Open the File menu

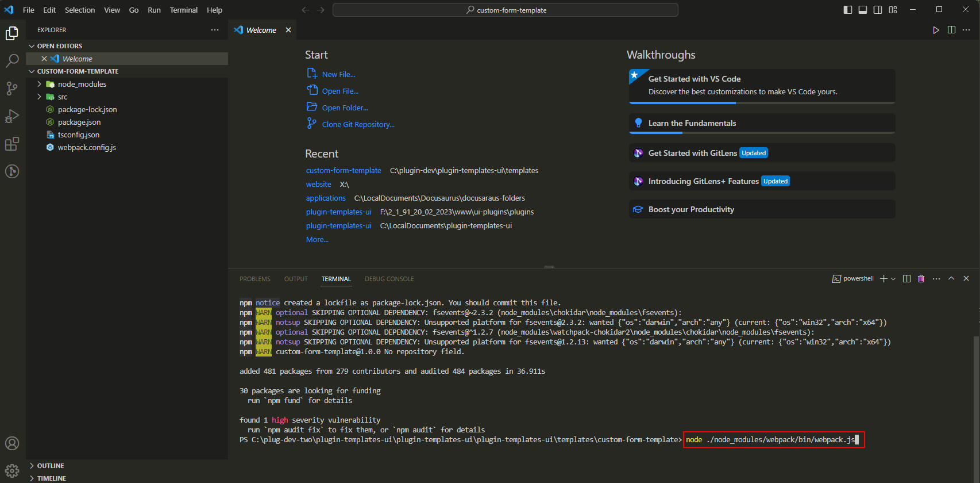(x=29, y=10)
